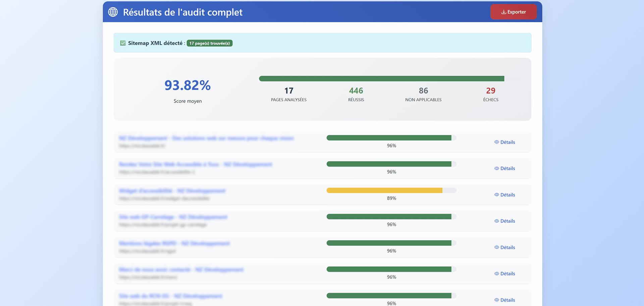Click the '17 page(s) trouvée(s)' badge

coord(209,43)
